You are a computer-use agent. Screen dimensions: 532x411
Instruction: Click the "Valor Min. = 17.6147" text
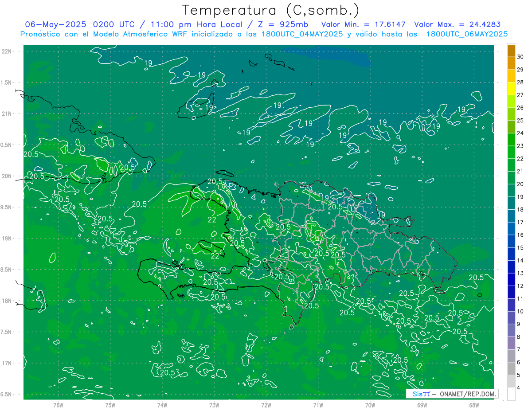click(x=364, y=24)
